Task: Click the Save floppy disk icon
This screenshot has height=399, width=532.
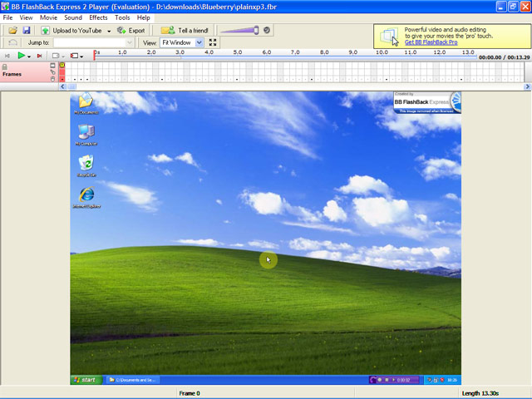Action: click(x=27, y=31)
